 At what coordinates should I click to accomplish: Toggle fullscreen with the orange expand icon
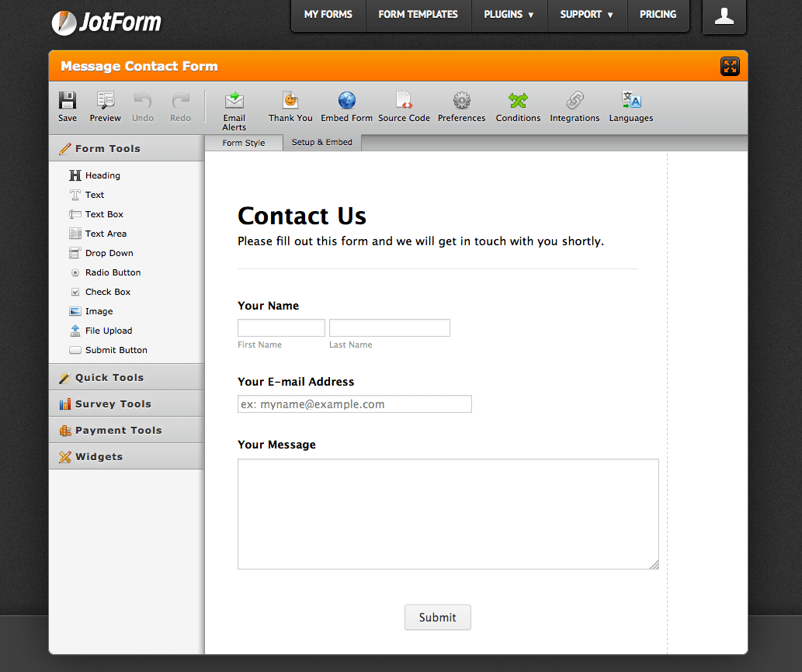coord(730,67)
